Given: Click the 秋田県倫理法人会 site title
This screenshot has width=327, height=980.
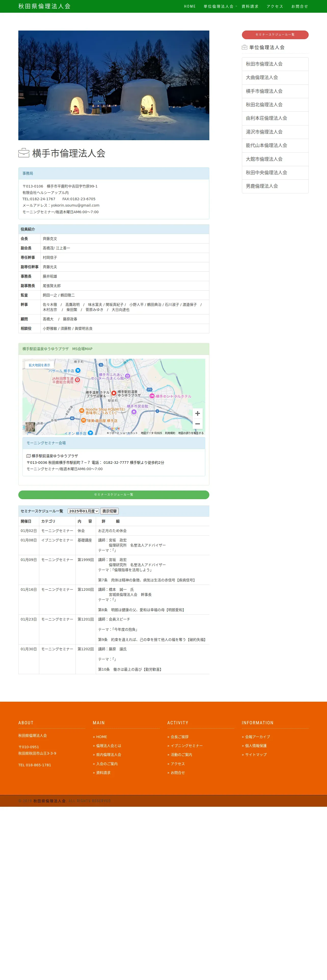Looking at the screenshot, I should [45, 6].
